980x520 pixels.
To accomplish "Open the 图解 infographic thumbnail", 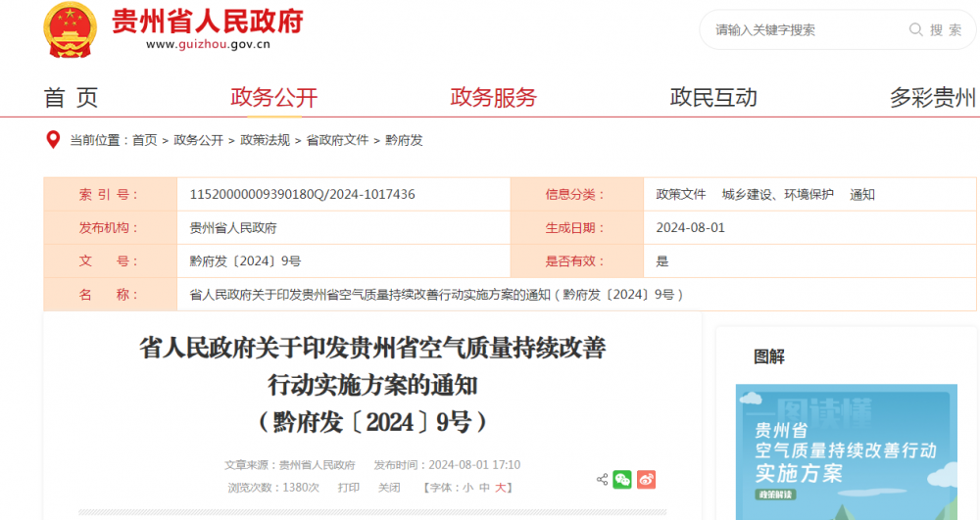I will 847,451.
